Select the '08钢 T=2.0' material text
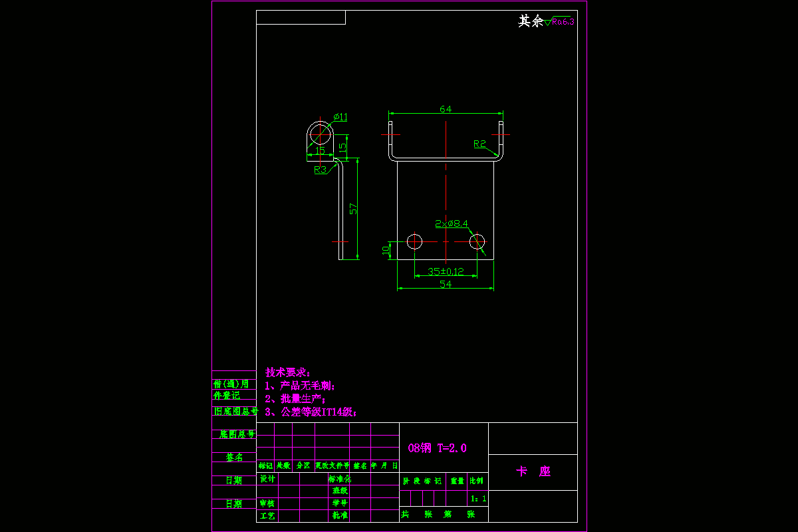This screenshot has width=798, height=532. pyautogui.click(x=437, y=448)
